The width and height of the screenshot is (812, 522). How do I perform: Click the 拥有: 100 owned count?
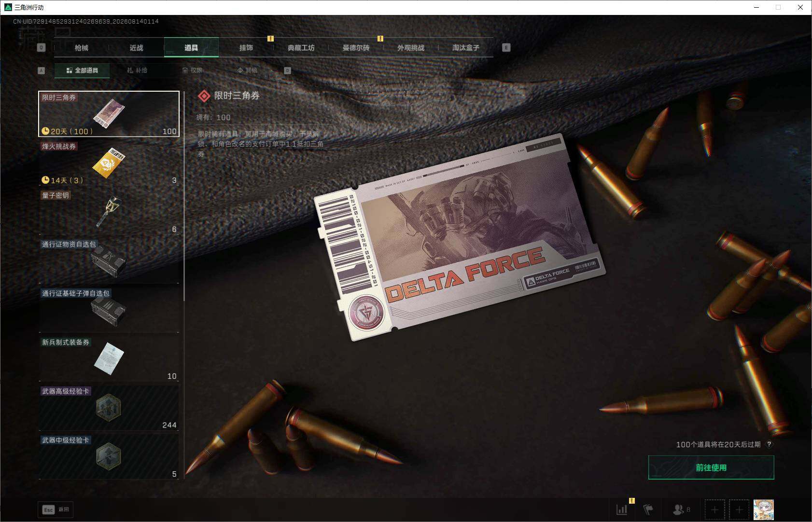[213, 117]
